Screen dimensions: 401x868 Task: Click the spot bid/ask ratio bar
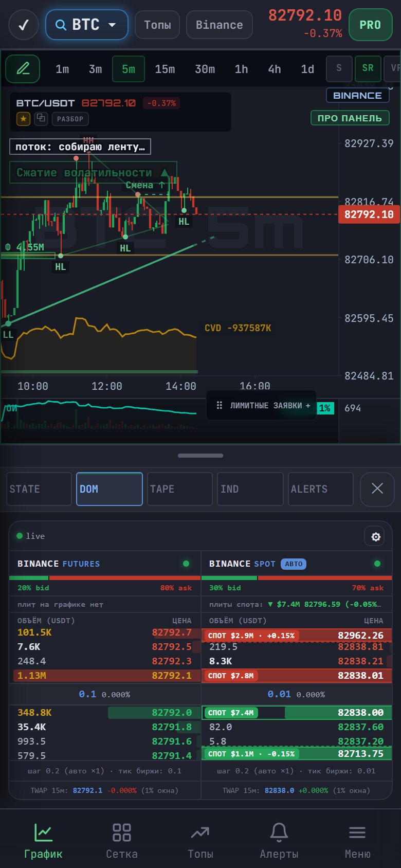[x=297, y=578]
